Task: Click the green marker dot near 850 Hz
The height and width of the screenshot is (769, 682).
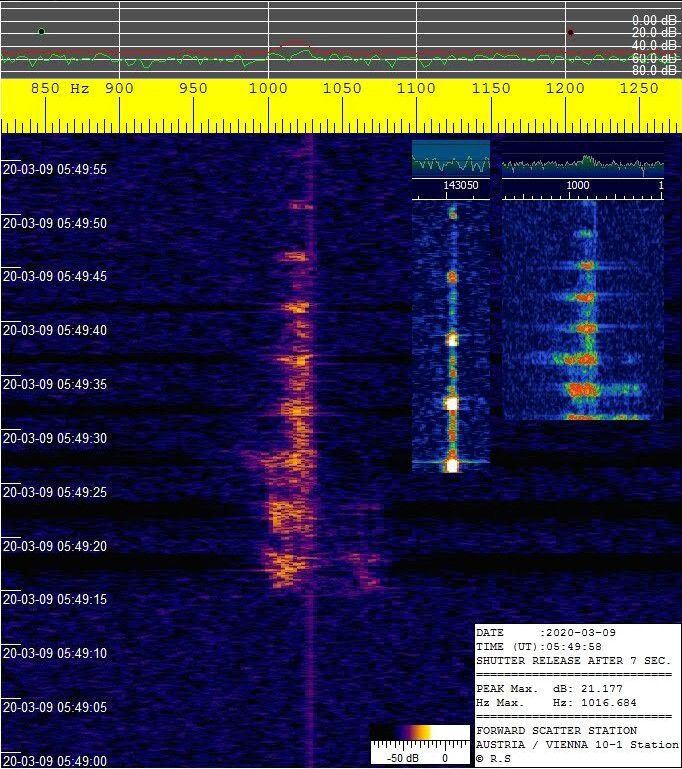Action: [x=41, y=32]
